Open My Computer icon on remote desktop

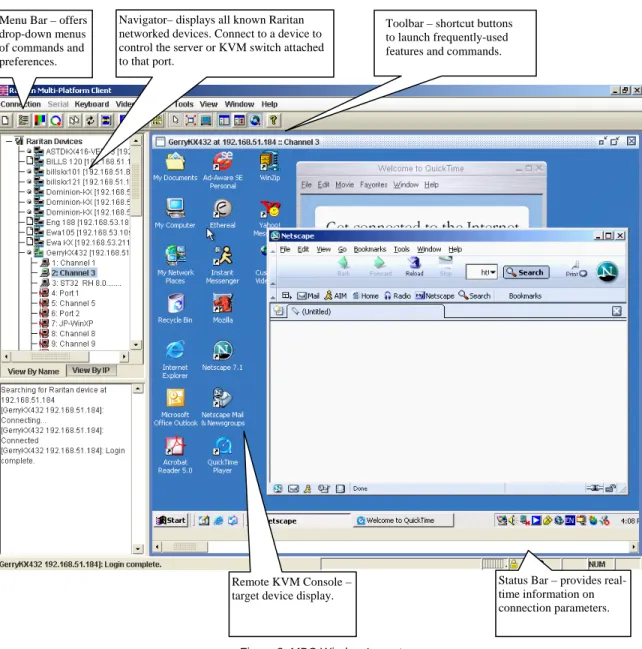tap(175, 214)
